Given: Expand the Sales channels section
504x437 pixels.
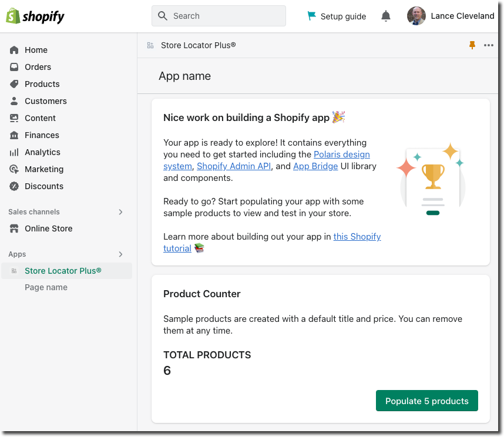Looking at the screenshot, I should click(x=120, y=212).
